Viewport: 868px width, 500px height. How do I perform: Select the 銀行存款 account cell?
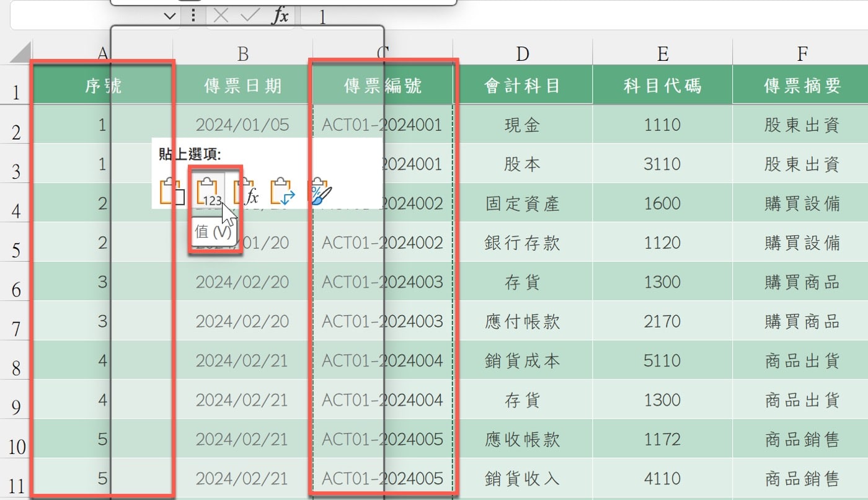tap(523, 242)
